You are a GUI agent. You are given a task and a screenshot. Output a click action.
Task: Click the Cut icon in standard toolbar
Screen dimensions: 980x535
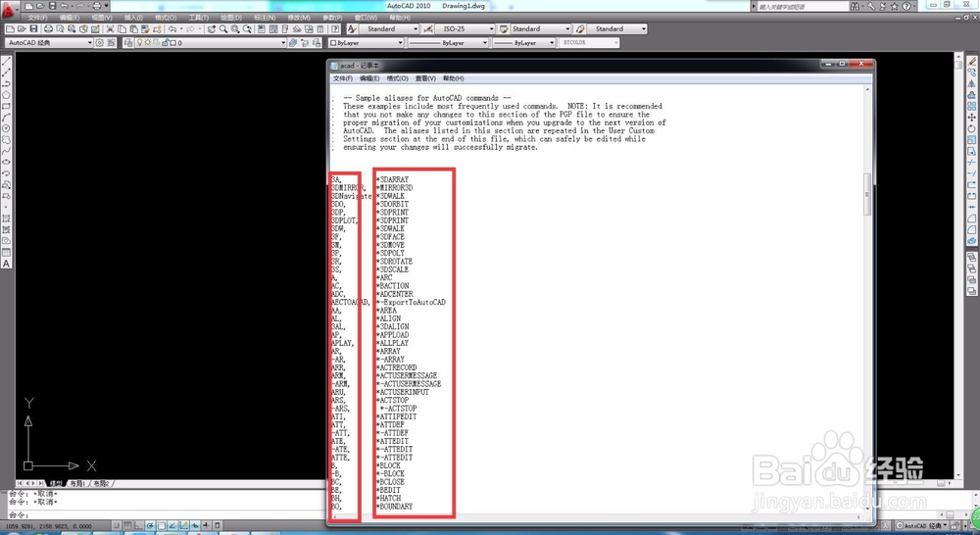click(x=110, y=28)
